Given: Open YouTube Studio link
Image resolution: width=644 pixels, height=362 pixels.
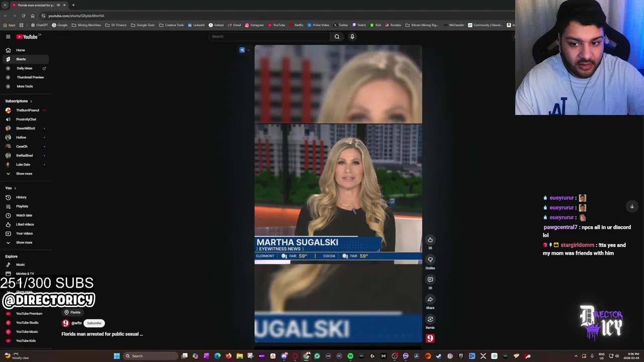Looking at the screenshot, I should 27,323.
